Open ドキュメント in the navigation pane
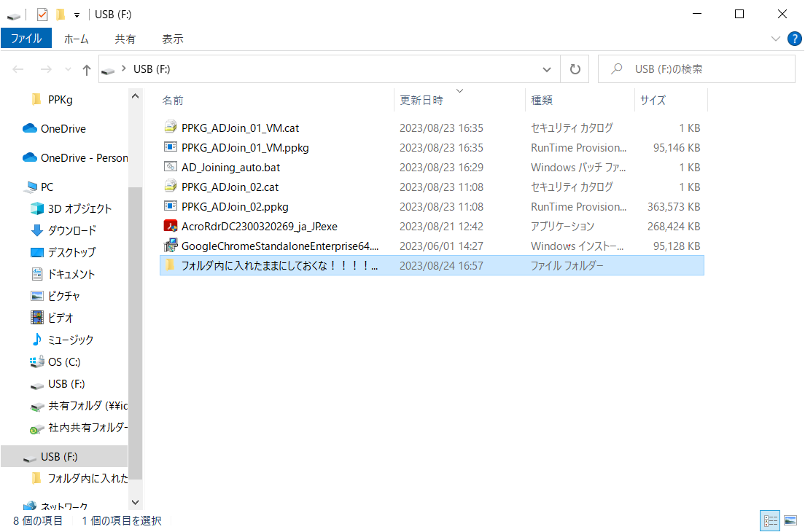Viewport: 805px width, 532px height. click(x=71, y=275)
